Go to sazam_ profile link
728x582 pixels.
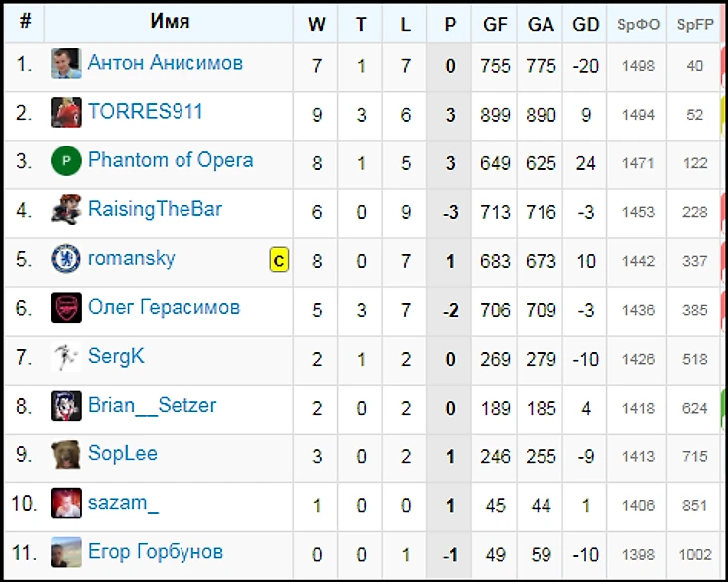pyautogui.click(x=123, y=503)
